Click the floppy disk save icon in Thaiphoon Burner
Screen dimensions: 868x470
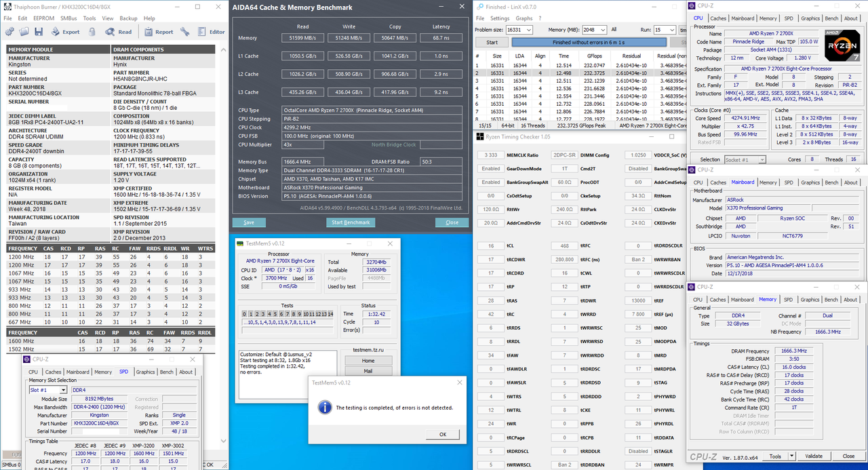pyautogui.click(x=39, y=32)
